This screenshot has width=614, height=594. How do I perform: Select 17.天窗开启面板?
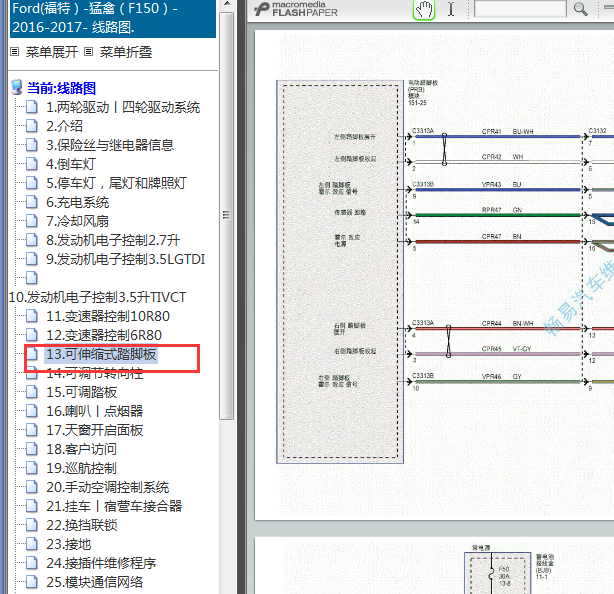click(x=95, y=430)
